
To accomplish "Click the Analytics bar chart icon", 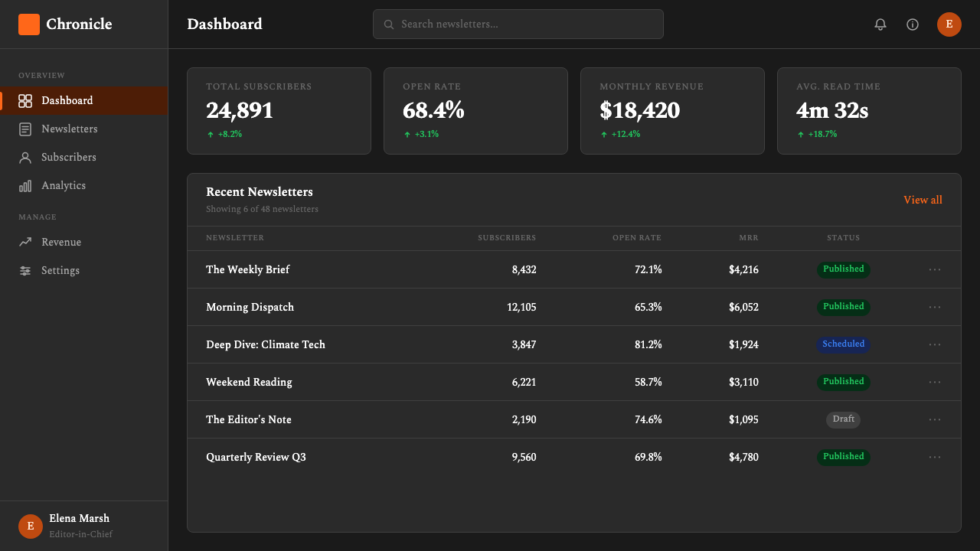I will (25, 186).
